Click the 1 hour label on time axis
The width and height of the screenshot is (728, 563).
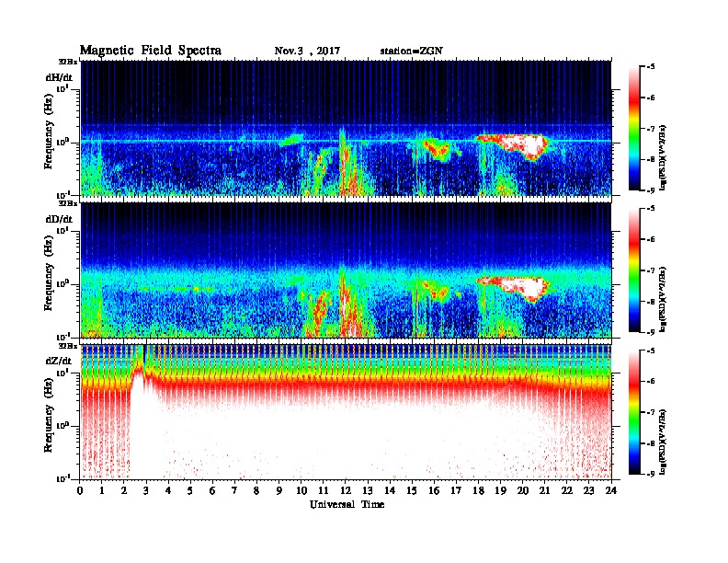[102, 491]
